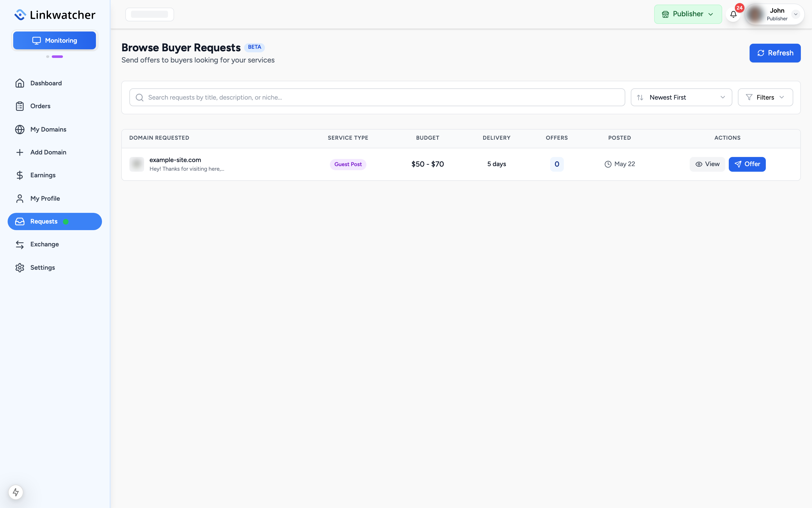Click the Earnings dollar icon
The width and height of the screenshot is (812, 508).
(20, 175)
